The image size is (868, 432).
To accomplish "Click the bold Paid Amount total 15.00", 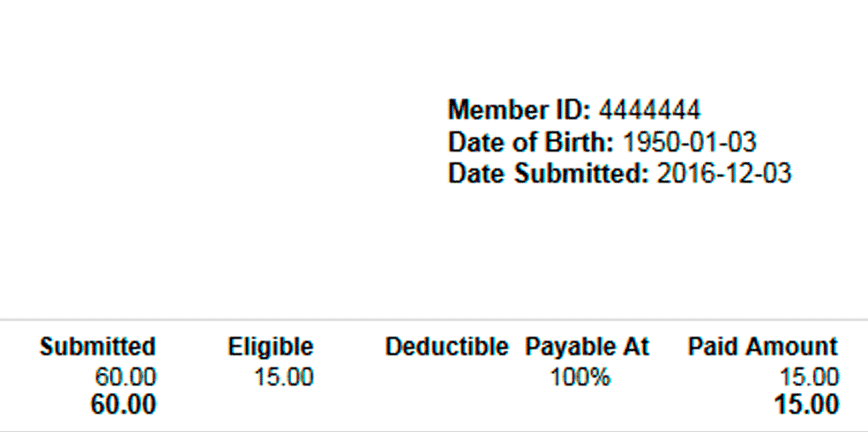I will 806,405.
